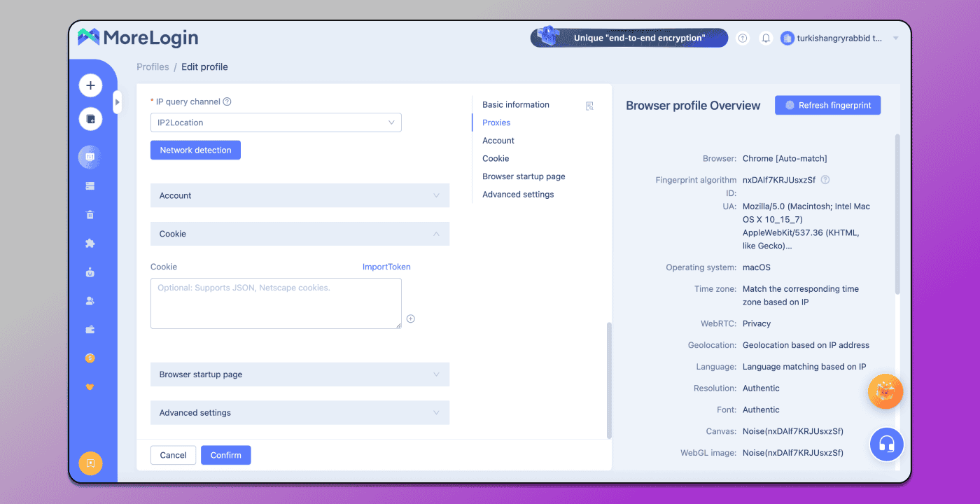Jump to Browser startup page in navigation
The image size is (980, 504).
point(524,176)
